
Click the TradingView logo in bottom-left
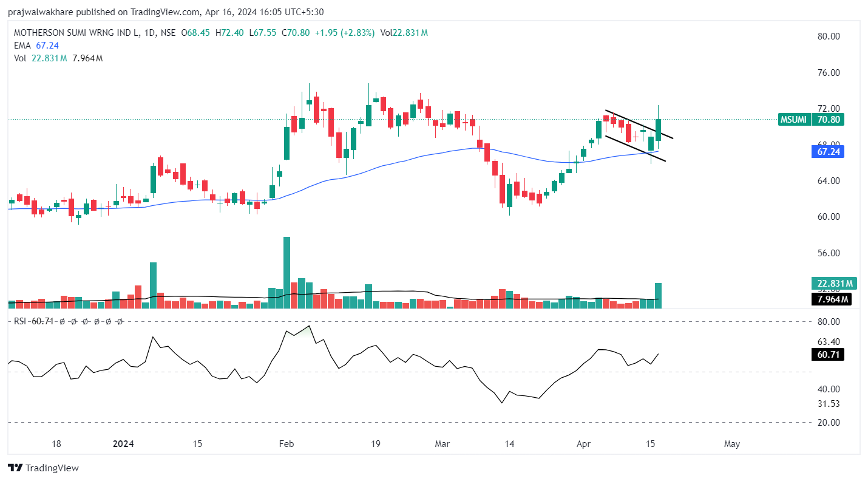pos(43,468)
